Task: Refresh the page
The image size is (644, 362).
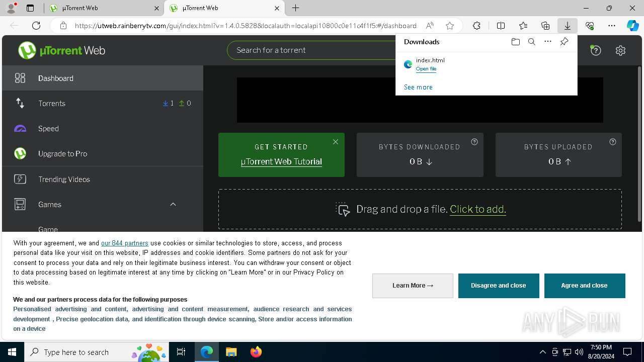Action: [36, 26]
